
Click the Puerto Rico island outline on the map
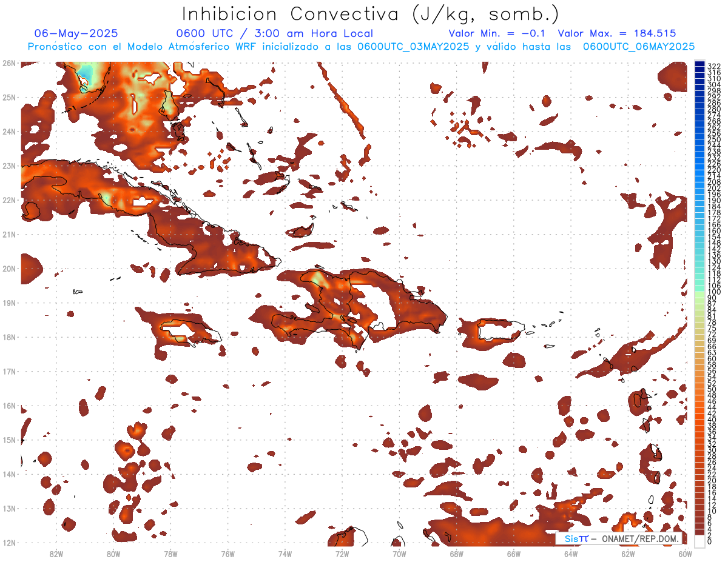pyautogui.click(x=501, y=329)
